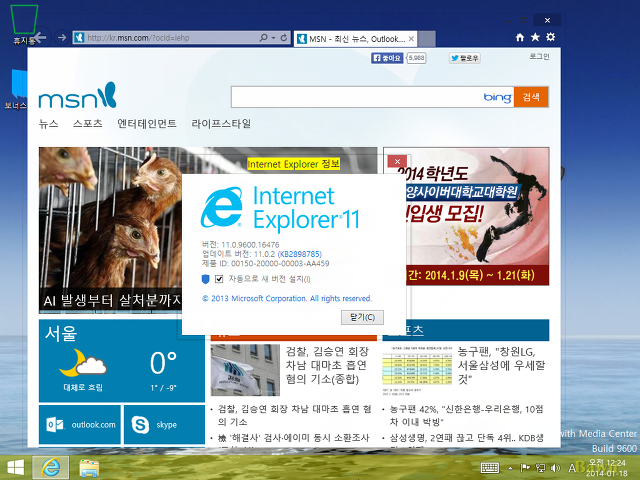Click the 로그인 login link
Screen dimensions: 640x480
(x=539, y=56)
